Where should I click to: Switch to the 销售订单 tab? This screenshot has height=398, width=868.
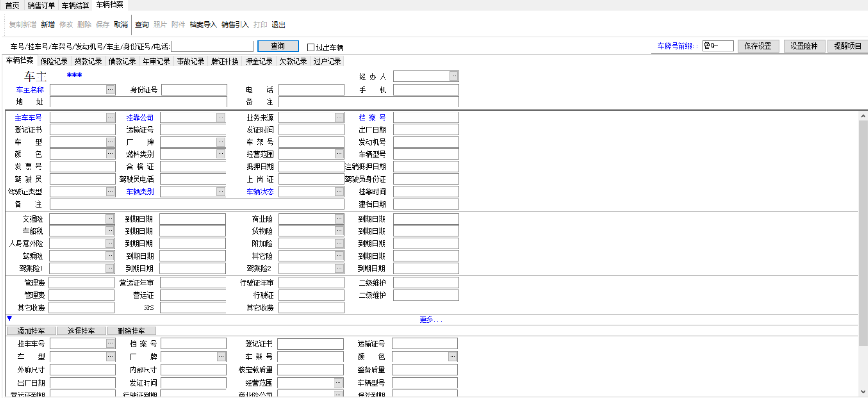click(x=41, y=5)
